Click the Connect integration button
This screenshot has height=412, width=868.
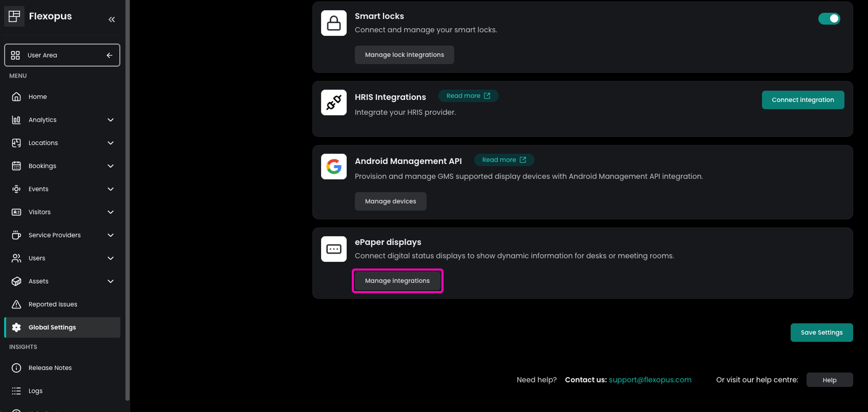click(x=803, y=100)
